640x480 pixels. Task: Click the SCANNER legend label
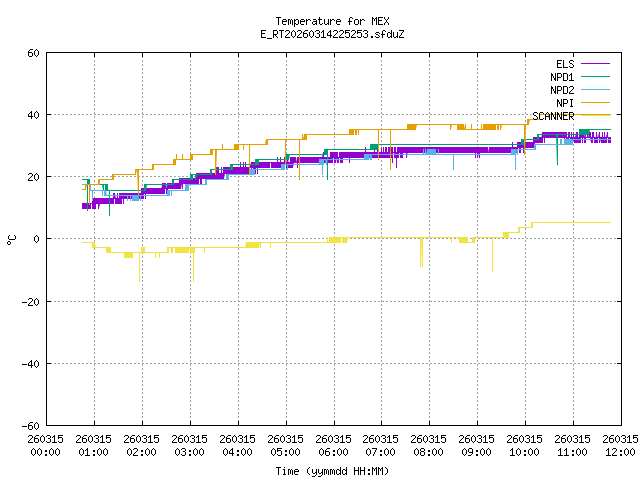(553, 116)
